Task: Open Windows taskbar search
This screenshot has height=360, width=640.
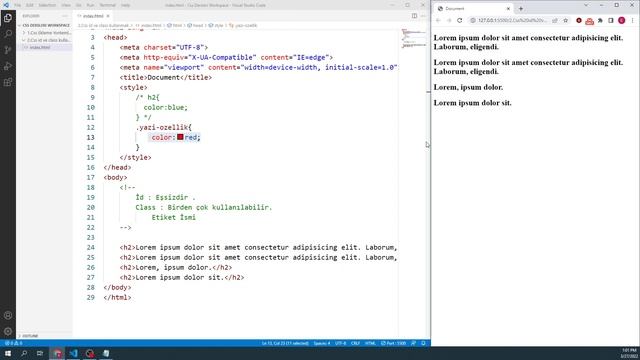Action: pos(24,353)
